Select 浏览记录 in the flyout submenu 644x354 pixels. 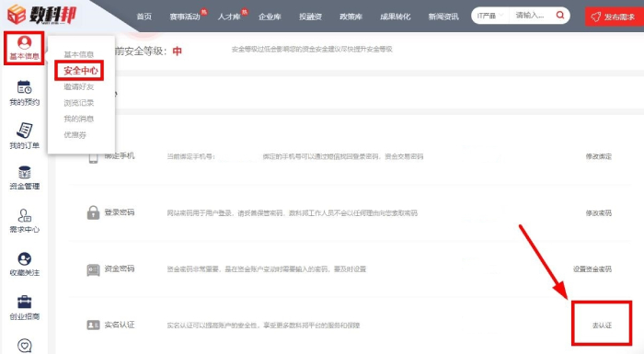pyautogui.click(x=79, y=103)
